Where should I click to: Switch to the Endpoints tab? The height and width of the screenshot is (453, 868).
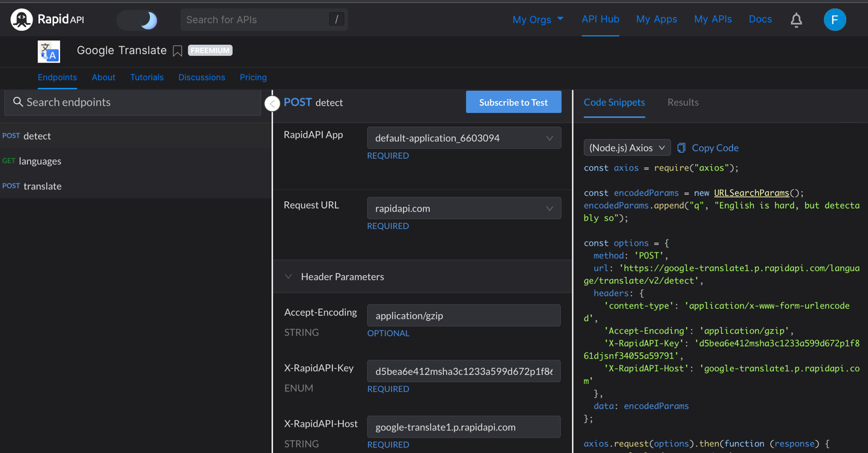57,78
